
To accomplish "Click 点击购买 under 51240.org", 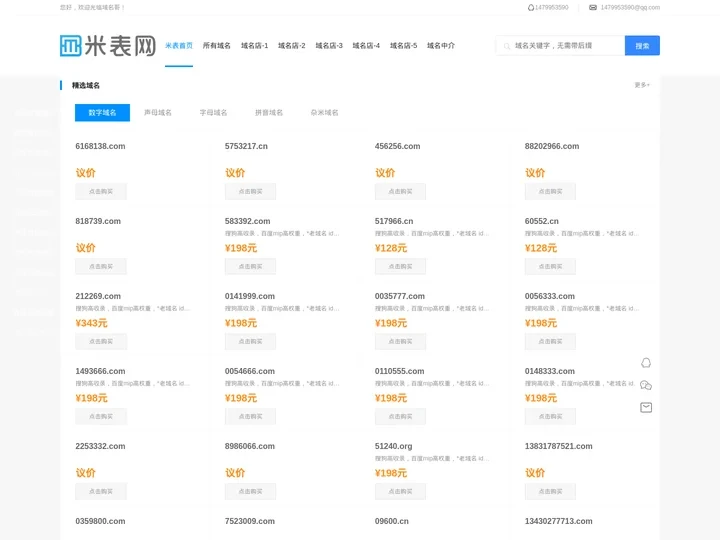I will click(x=400, y=491).
